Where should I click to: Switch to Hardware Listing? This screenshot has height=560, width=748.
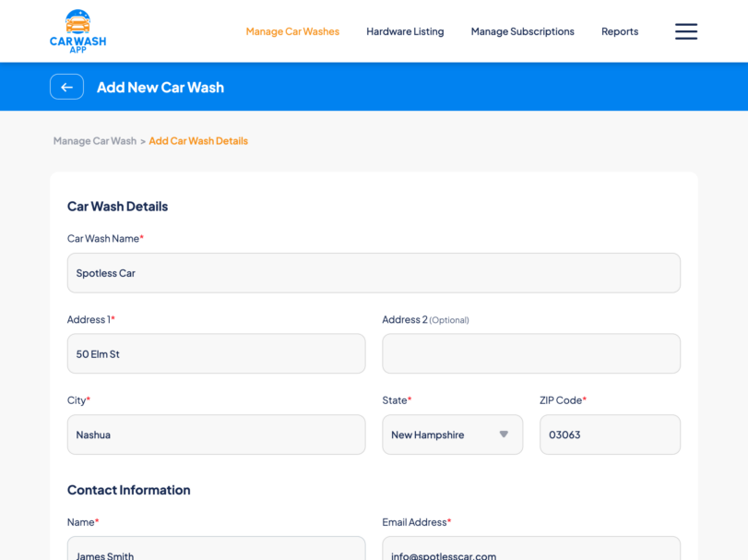[x=405, y=31]
